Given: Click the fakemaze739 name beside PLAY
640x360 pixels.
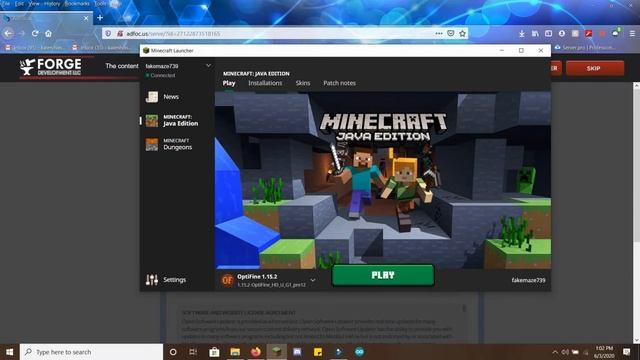Looking at the screenshot, I should [528, 280].
